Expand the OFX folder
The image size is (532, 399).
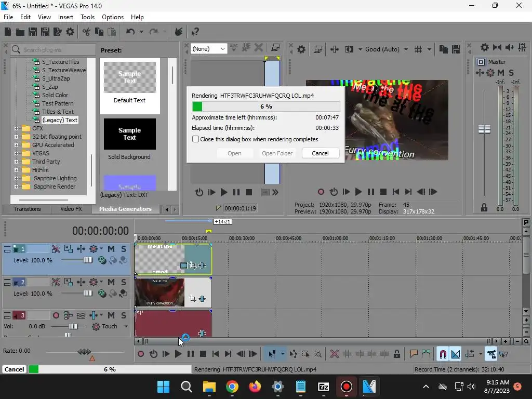pos(16,128)
